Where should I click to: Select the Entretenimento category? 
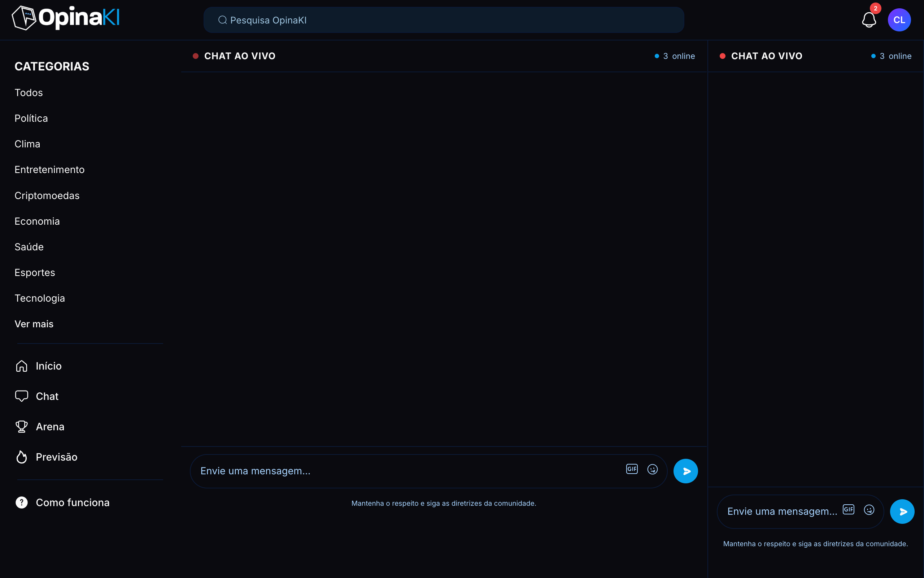(x=50, y=169)
